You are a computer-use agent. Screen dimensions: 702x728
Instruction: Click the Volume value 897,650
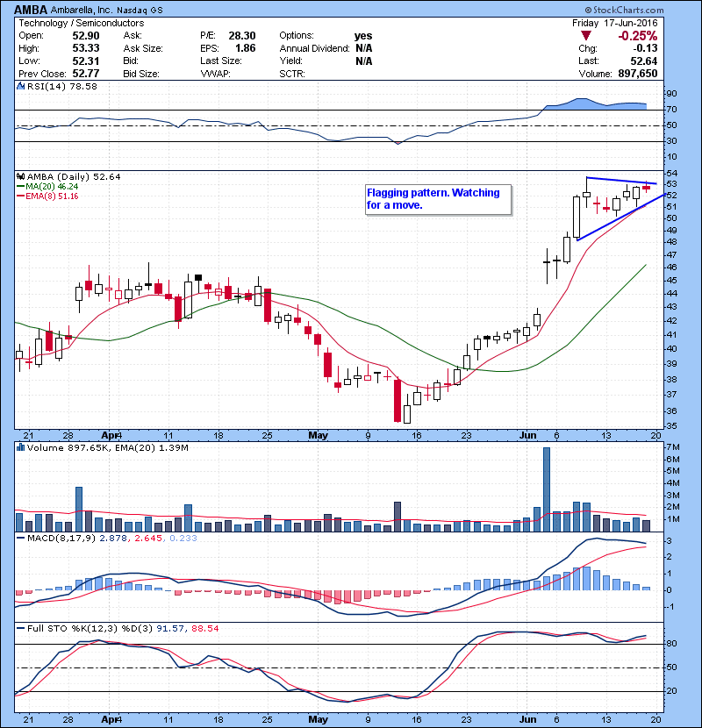coord(638,74)
